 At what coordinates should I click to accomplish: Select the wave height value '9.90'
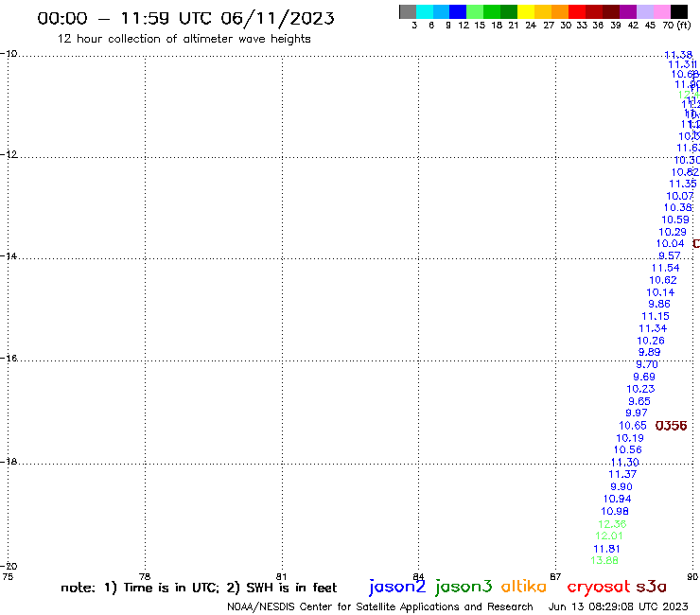tap(621, 487)
